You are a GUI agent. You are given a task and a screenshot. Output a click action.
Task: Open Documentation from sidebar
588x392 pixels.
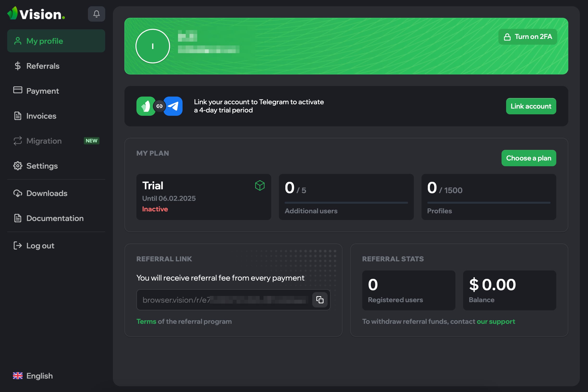(x=56, y=218)
